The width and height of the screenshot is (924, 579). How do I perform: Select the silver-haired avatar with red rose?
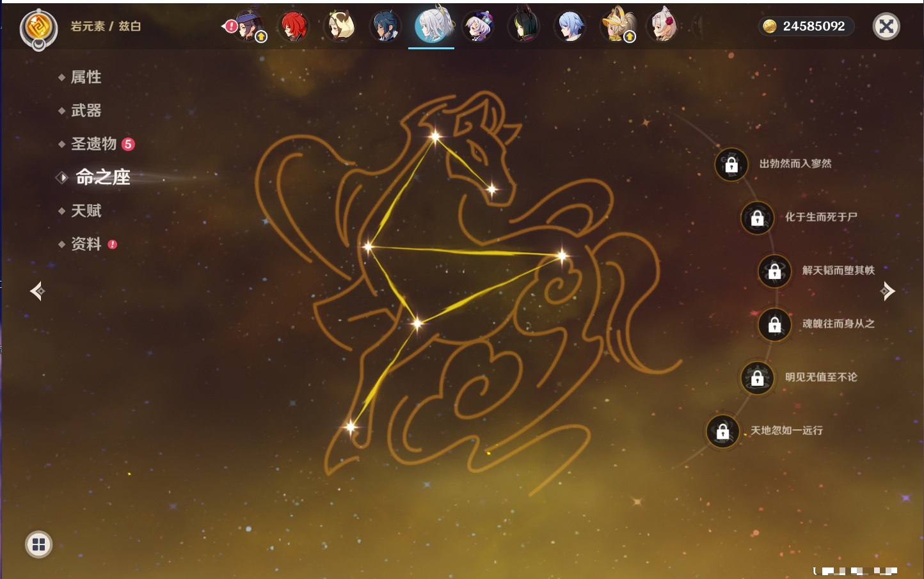tap(663, 26)
